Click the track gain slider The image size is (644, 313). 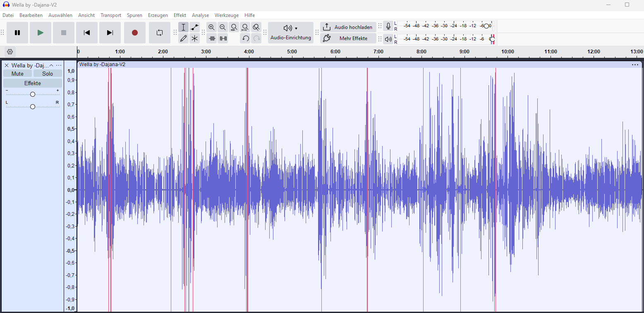pos(33,94)
